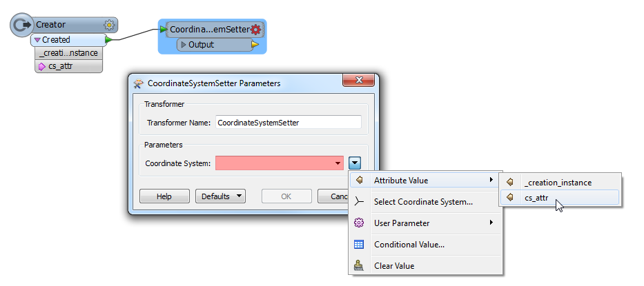
Task: Click the Creator start arrow icon
Action: [x=22, y=25]
